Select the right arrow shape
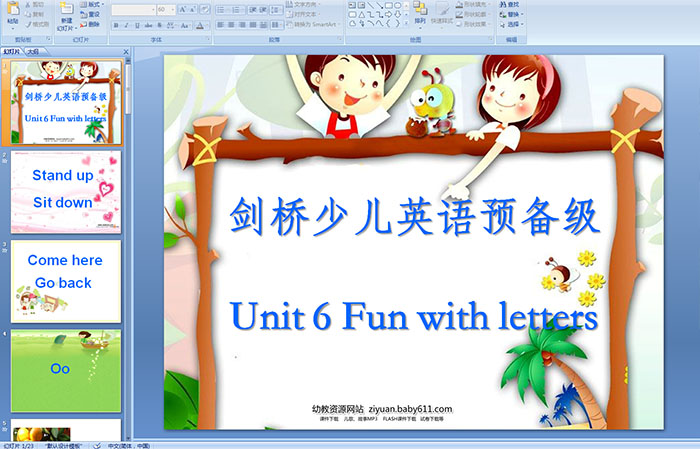The height and width of the screenshot is (449, 700). tap(388, 15)
